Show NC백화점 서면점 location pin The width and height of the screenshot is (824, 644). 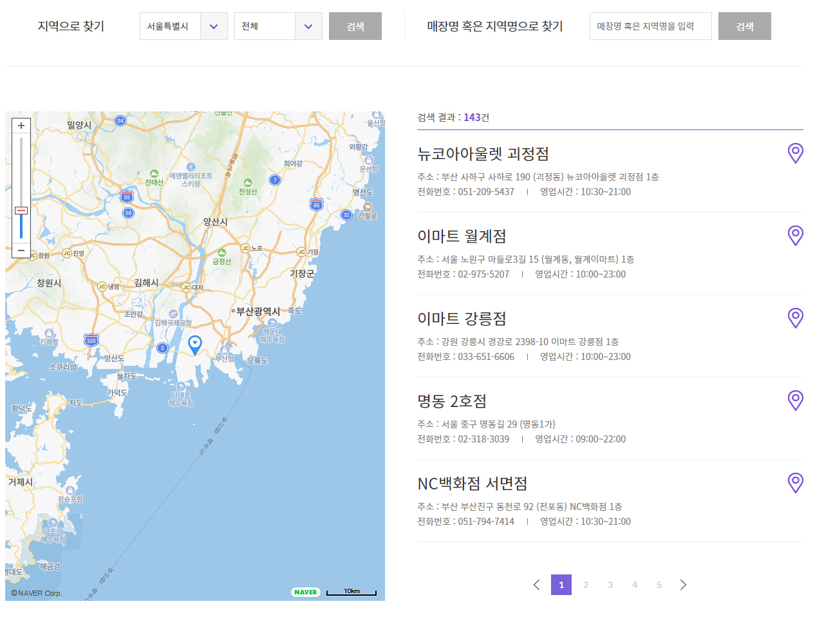tap(796, 483)
